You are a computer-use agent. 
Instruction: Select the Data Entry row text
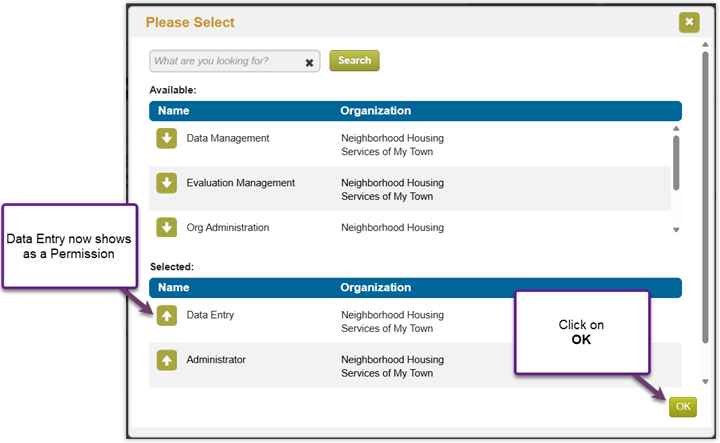210,315
